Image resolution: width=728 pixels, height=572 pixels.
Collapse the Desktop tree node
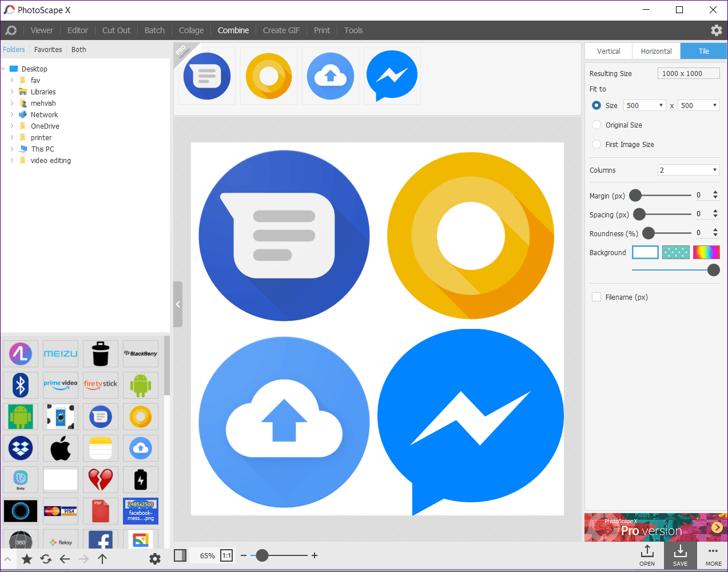pyautogui.click(x=3, y=69)
